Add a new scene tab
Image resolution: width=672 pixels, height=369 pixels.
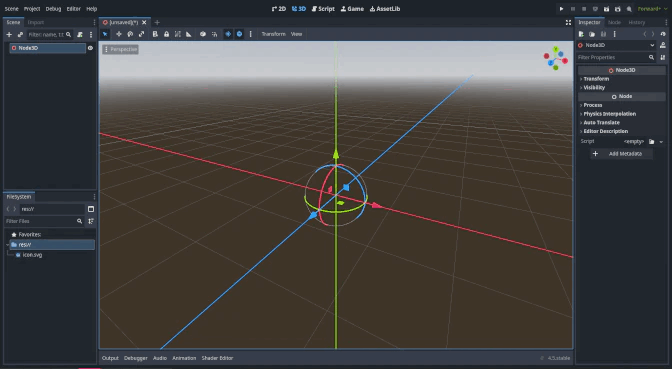(157, 22)
